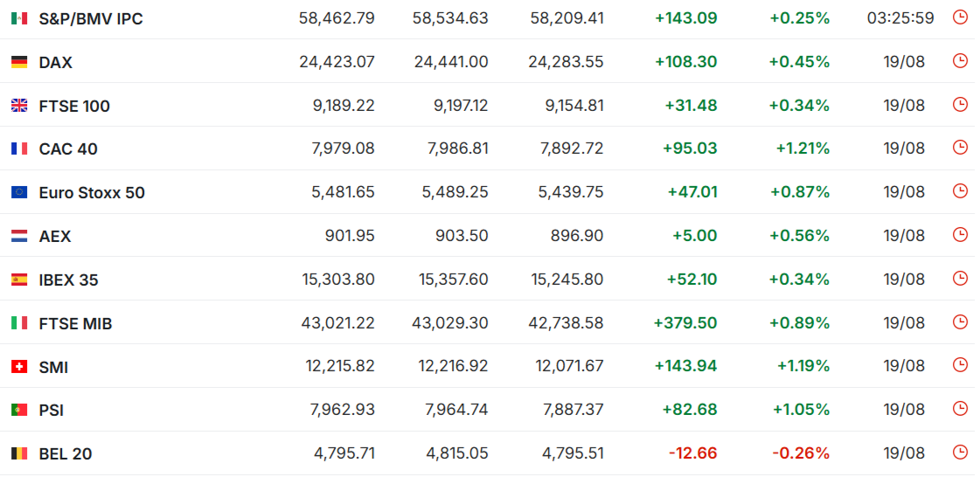Click the clock icon in AEX row

959,235
